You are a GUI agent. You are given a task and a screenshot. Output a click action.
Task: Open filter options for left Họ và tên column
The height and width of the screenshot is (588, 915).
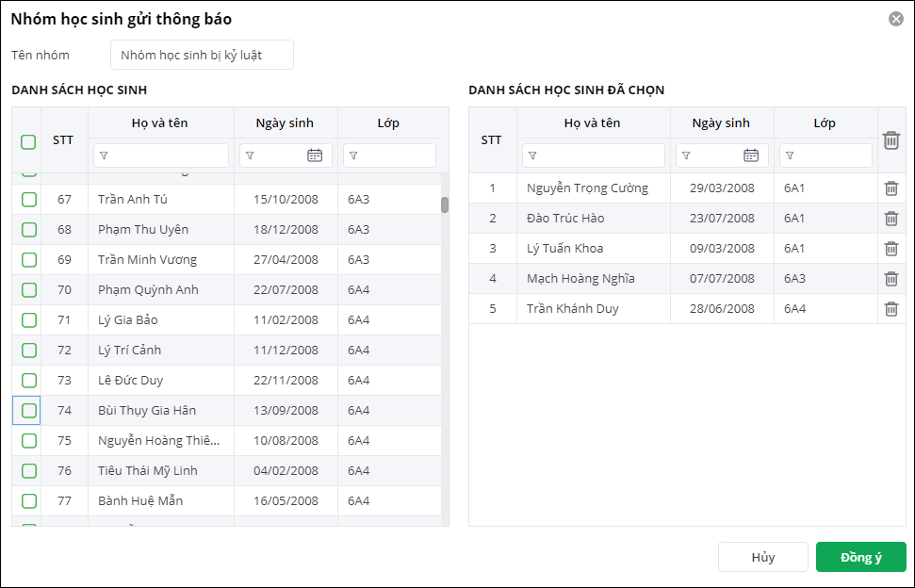point(104,155)
